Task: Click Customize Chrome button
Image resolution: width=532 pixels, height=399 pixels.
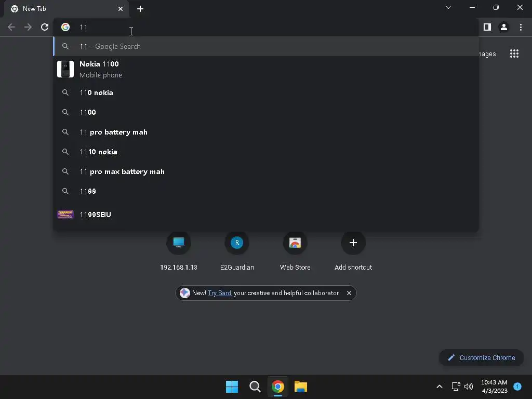Action: click(481, 357)
